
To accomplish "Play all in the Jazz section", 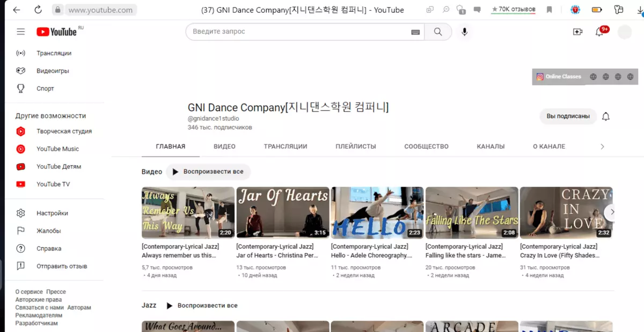I will [x=202, y=306].
